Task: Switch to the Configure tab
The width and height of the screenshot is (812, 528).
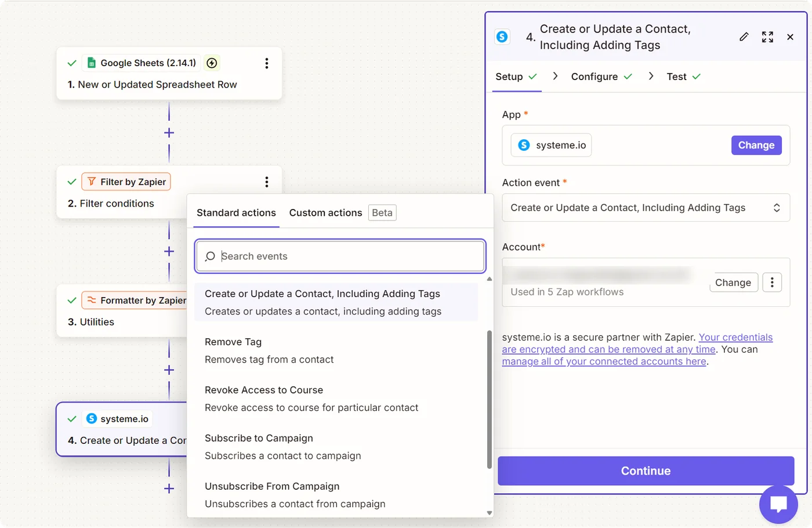Action: [x=601, y=77]
